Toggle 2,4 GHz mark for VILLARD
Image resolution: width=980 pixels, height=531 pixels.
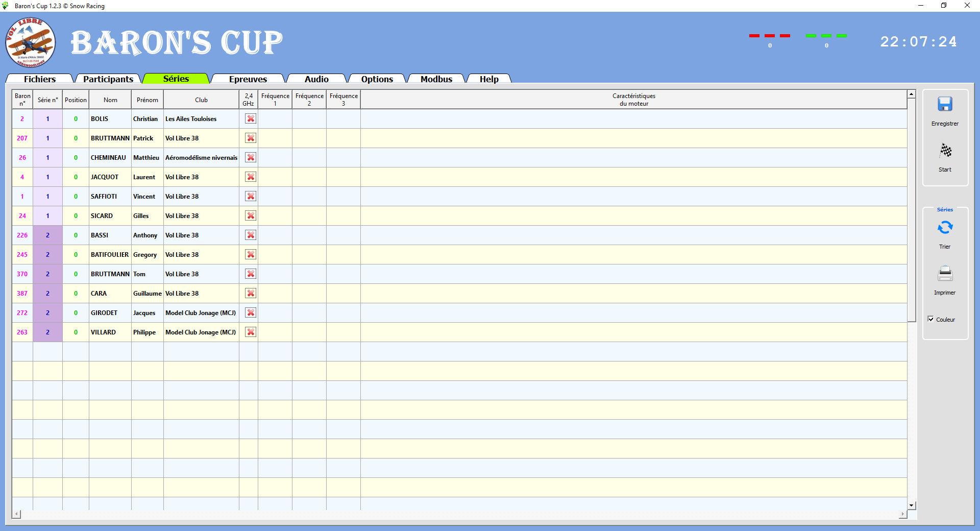251,332
